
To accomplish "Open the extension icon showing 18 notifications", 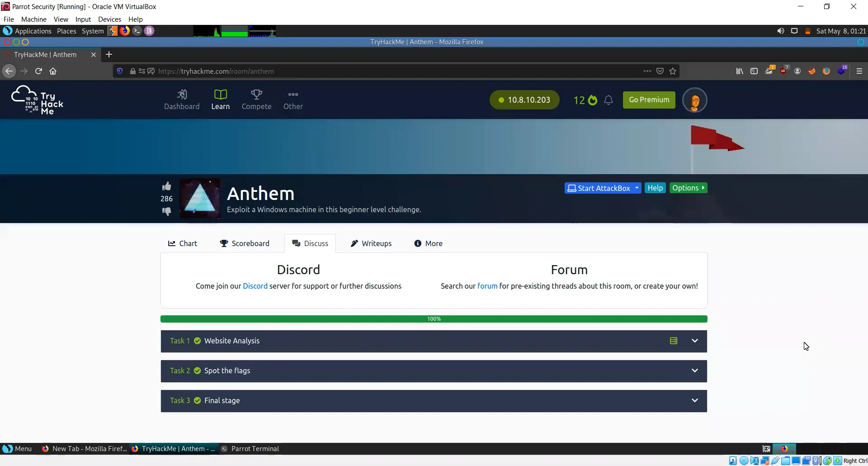I will click(841, 71).
